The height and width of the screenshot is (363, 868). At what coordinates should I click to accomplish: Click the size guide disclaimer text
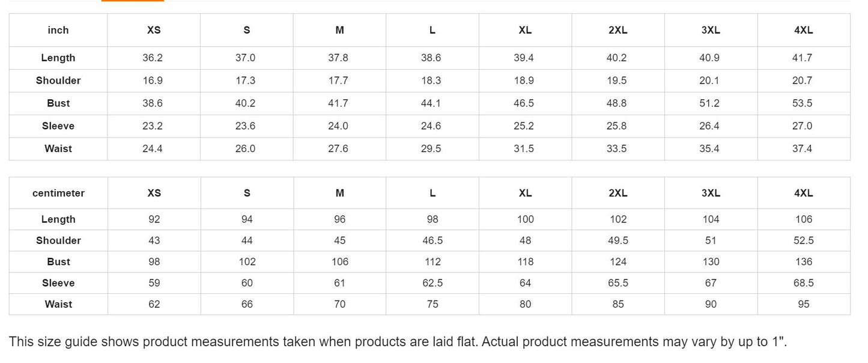pos(398,342)
